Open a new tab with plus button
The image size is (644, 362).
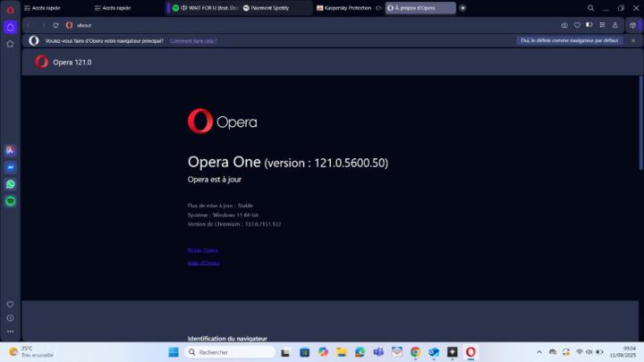(x=462, y=8)
